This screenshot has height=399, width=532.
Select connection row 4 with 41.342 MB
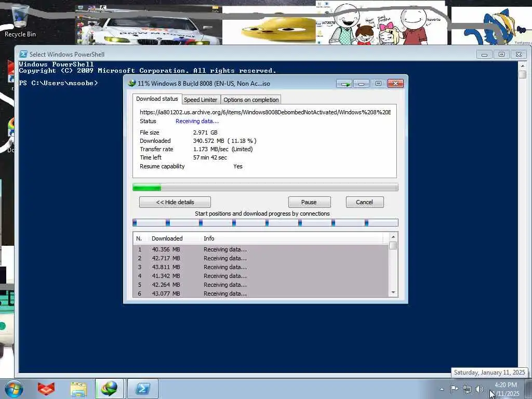click(x=261, y=276)
